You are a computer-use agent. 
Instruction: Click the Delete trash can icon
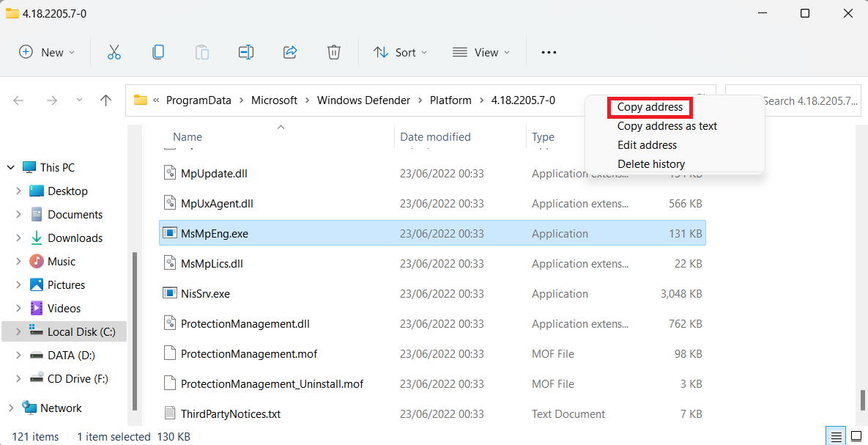coord(334,52)
